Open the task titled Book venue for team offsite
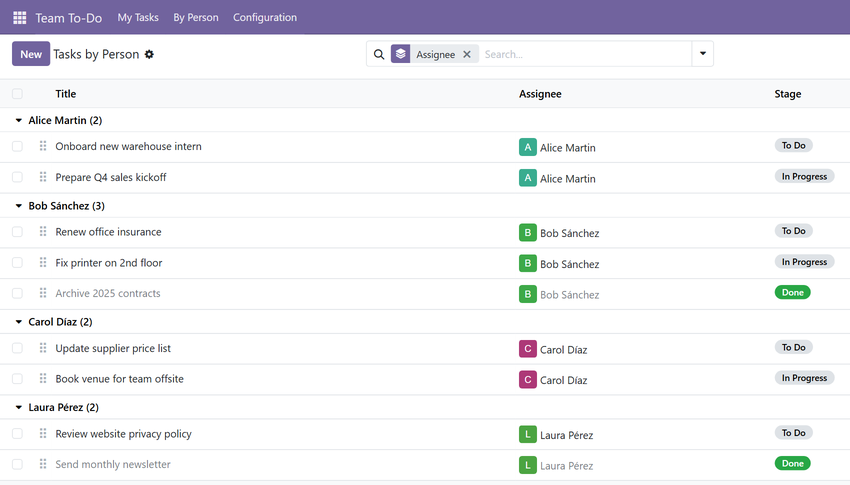Image resolution: width=850 pixels, height=485 pixels. pos(119,379)
